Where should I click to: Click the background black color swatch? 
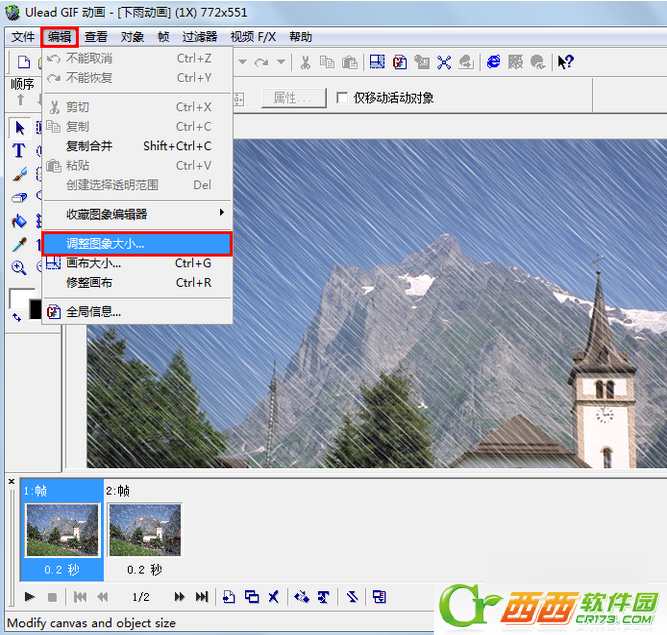click(35, 309)
